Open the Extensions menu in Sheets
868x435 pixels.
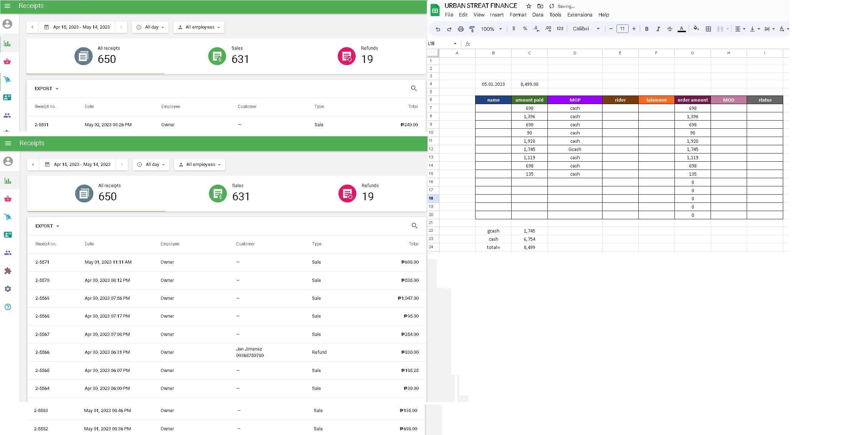580,15
